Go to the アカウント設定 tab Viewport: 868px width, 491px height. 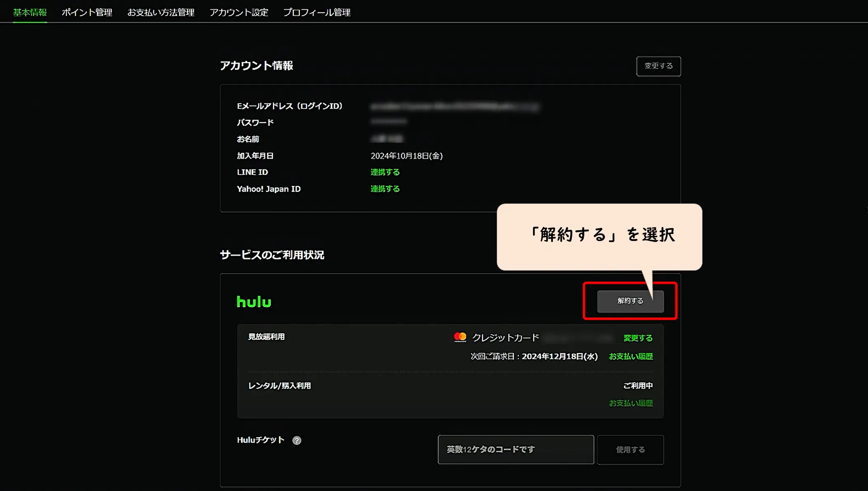click(239, 12)
